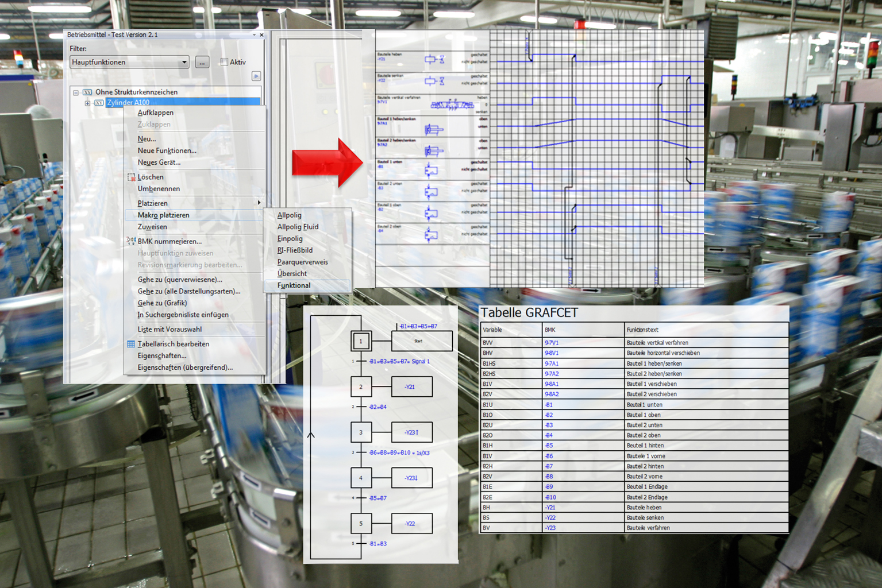Screen dimensions: 882x588
Task: Select the sensor symbol for Bauteil 2 unten
Action: coord(431,191)
